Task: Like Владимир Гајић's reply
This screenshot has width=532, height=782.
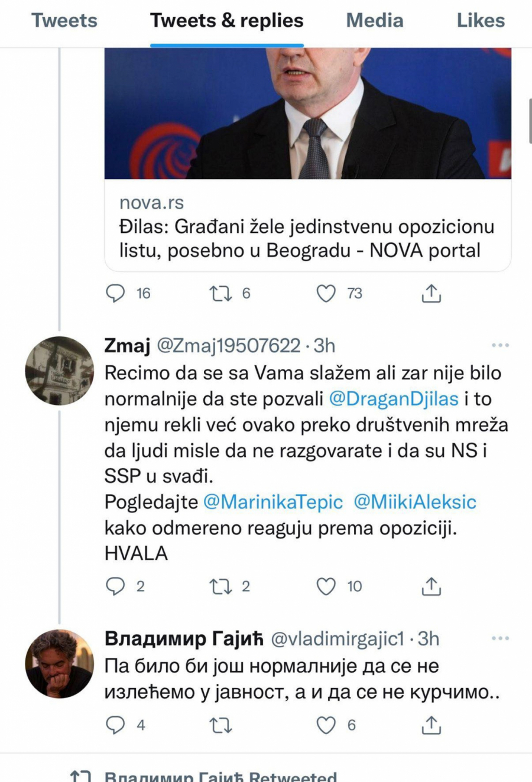Action: click(x=326, y=725)
